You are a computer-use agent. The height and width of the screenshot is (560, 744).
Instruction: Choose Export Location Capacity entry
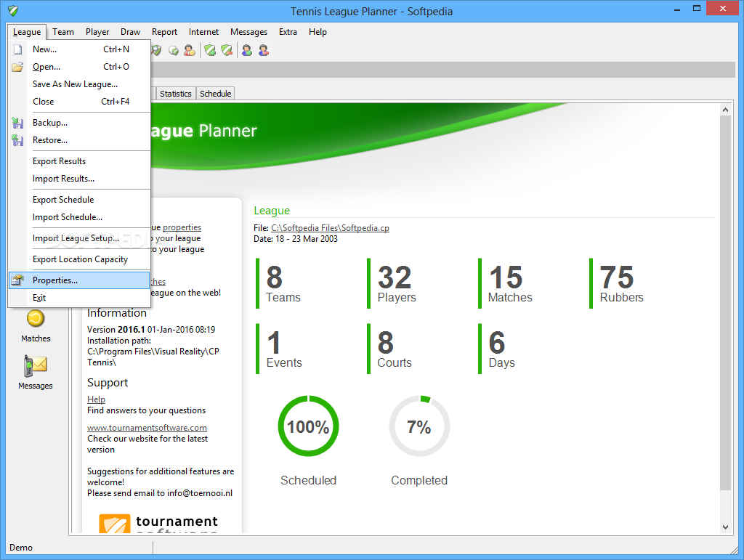[79, 259]
